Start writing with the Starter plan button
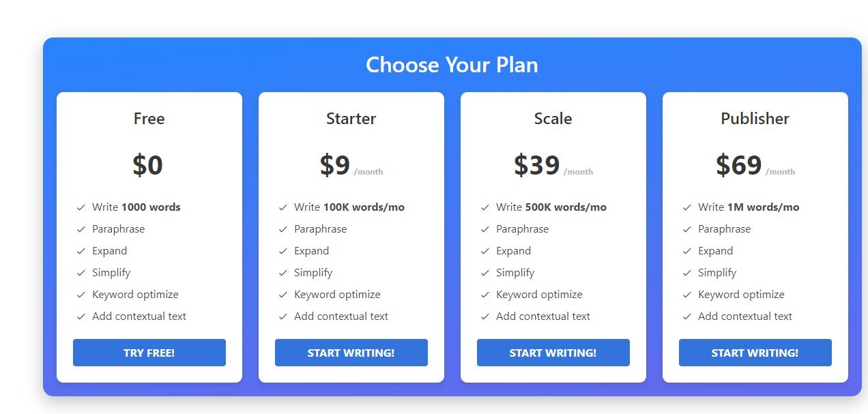The height and width of the screenshot is (414, 868). coord(351,353)
